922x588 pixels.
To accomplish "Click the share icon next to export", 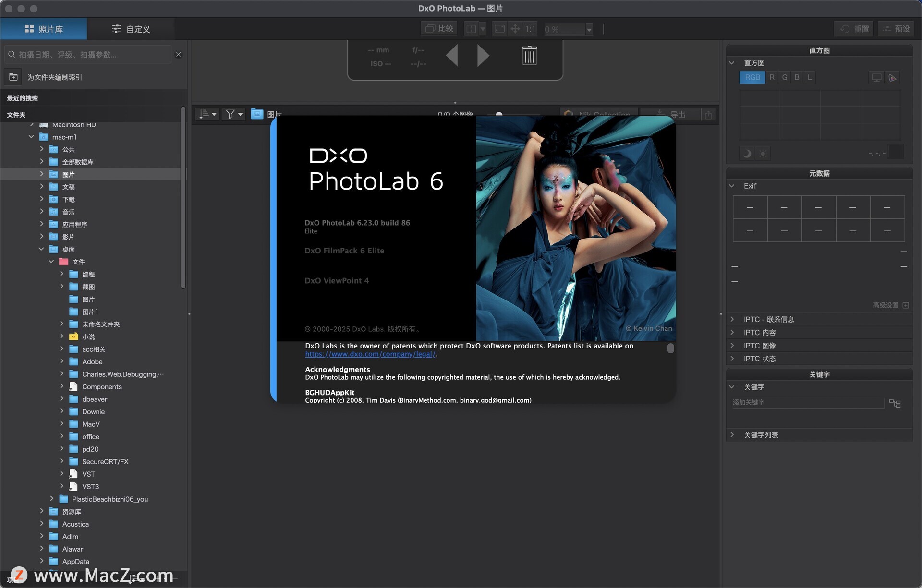I will (x=708, y=114).
